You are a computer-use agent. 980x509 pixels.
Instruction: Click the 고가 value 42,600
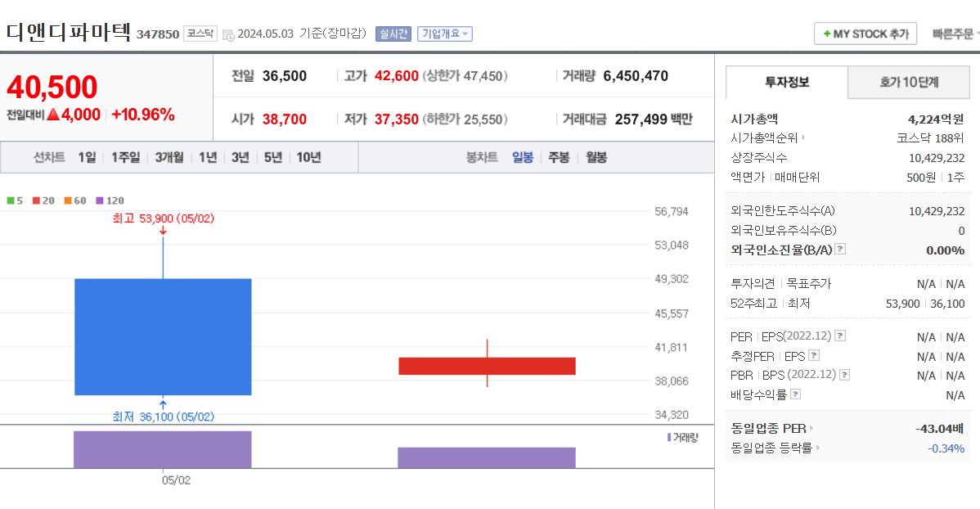[396, 75]
